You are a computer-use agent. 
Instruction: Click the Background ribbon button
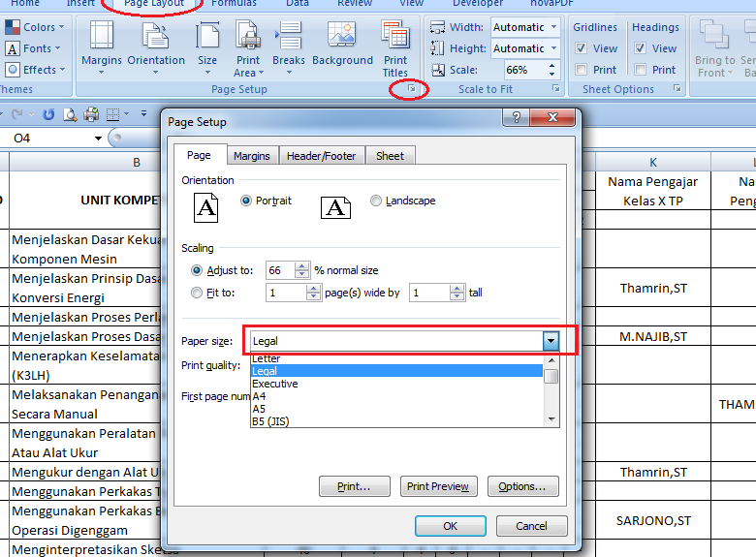[342, 44]
